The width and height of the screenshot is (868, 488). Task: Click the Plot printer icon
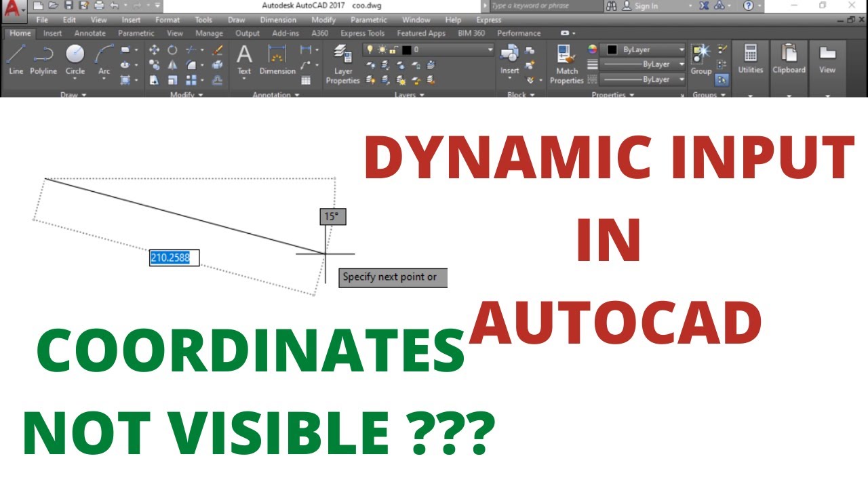[x=99, y=6]
